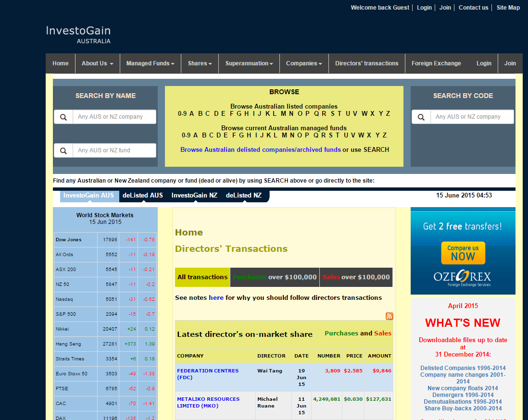Open the Contact us link
This screenshot has width=528, height=420.
474,7
